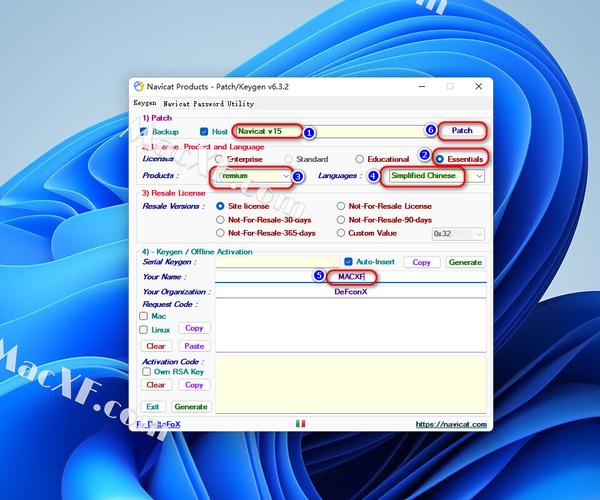The width and height of the screenshot is (600, 500).
Task: Clear the request code field
Action: (x=156, y=346)
